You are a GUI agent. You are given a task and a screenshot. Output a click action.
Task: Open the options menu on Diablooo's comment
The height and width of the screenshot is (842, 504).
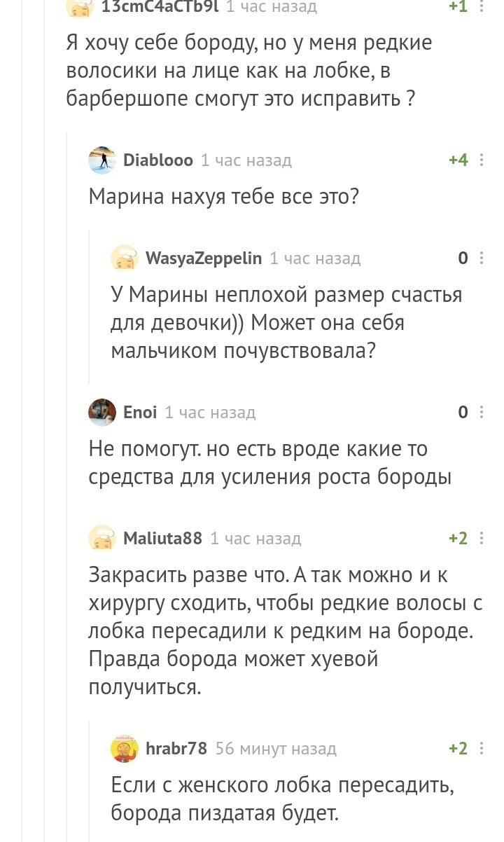pos(482,160)
